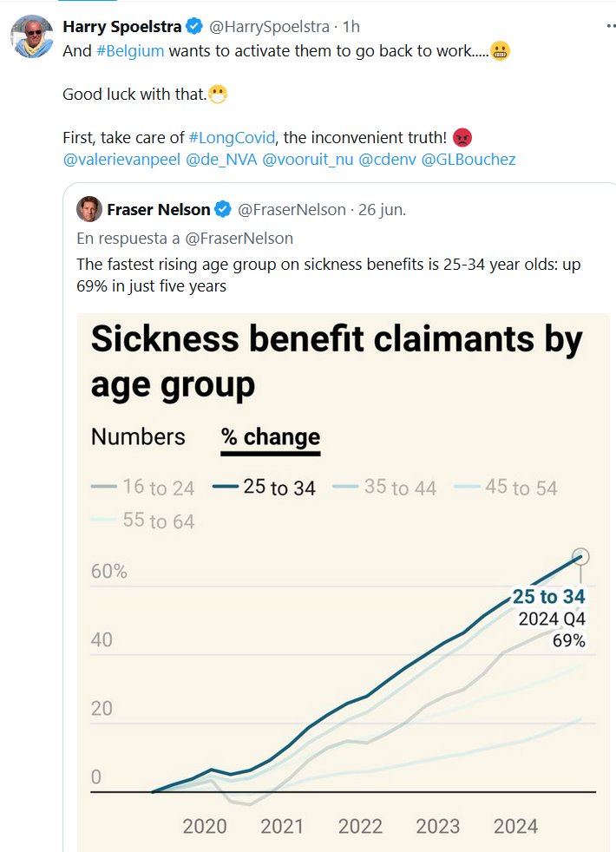Click the @HarrySpoelstra handle
This screenshot has width=616, height=852.
pos(262,27)
